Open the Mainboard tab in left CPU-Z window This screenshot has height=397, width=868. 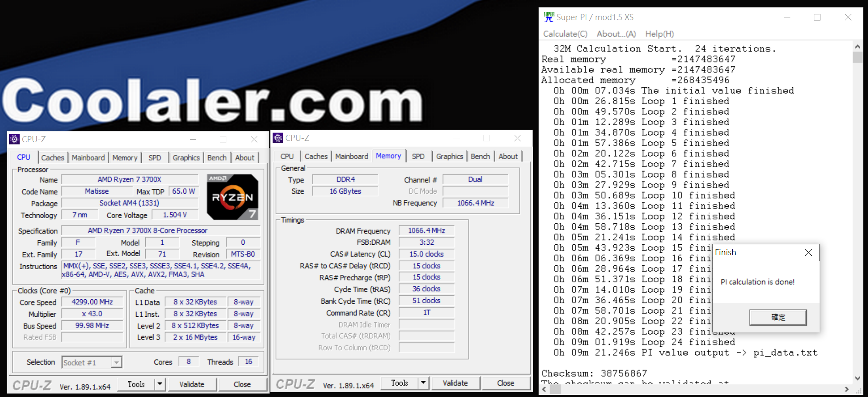tap(88, 157)
